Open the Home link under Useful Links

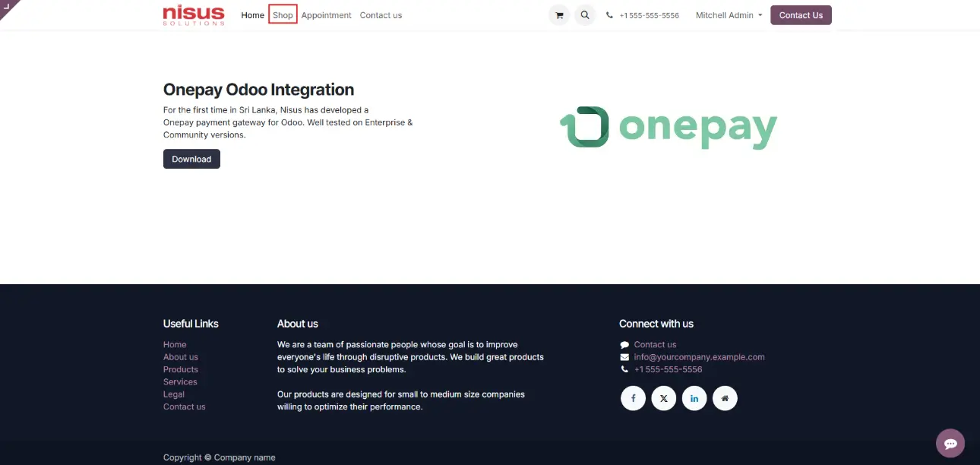click(175, 345)
